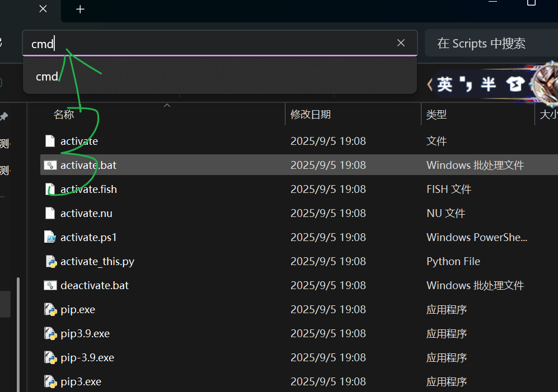
Task: Select the cmd suggestion in the dropdown
Action: 219,77
